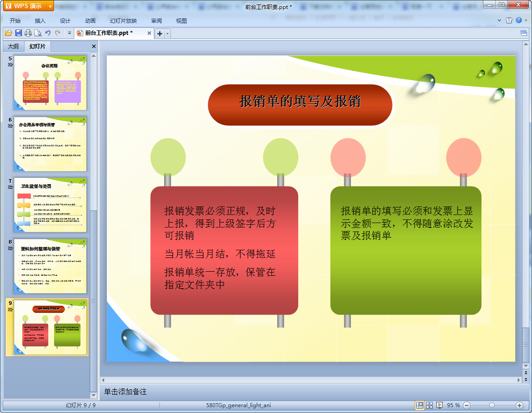The height and width of the screenshot is (413, 532).
Task: Click the thumbnail pane scroll down arrow
Action: pyautogui.click(x=93, y=396)
